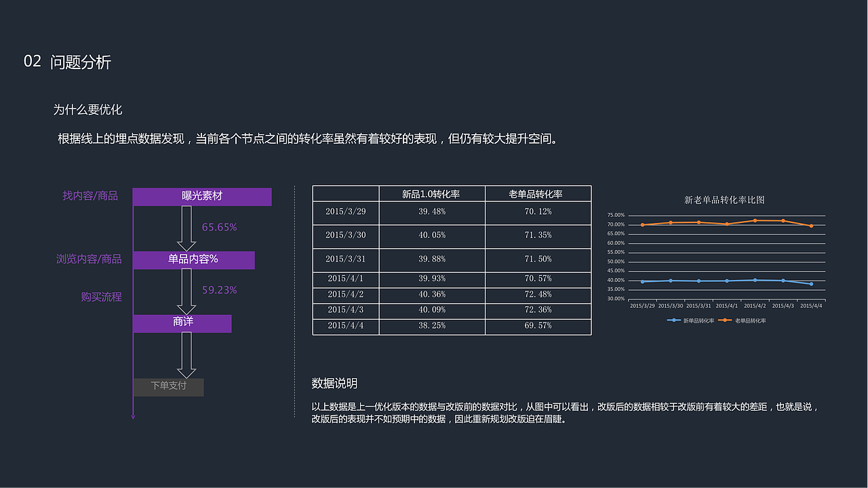The image size is (868, 488).
Task: Click the 数据说明 heading
Action: pyautogui.click(x=334, y=383)
